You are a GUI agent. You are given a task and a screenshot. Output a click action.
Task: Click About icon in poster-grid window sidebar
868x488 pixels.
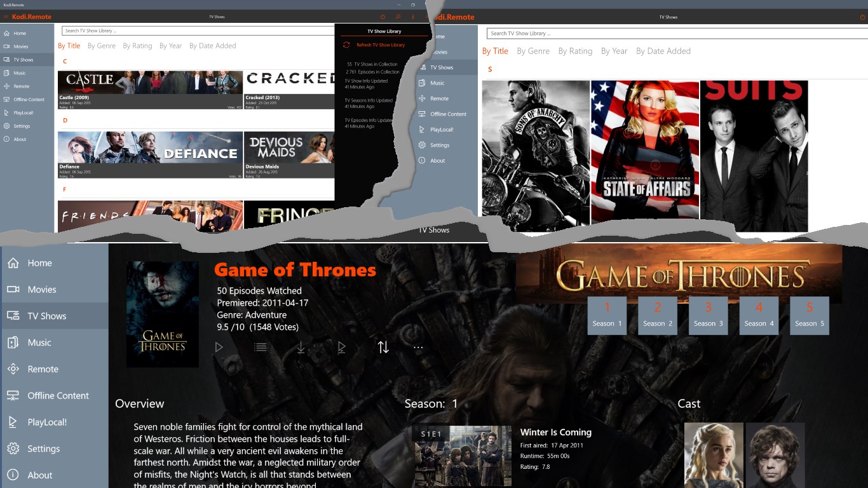pyautogui.click(x=422, y=161)
